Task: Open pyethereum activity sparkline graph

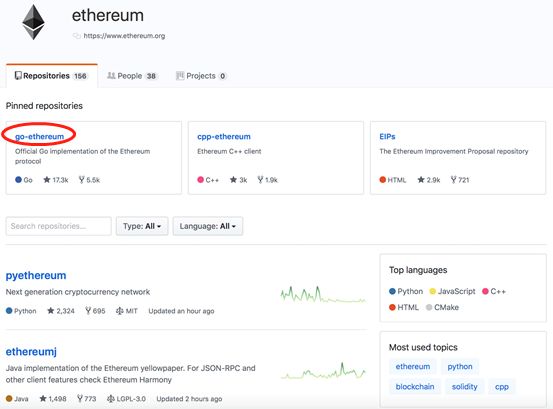Action: pyautogui.click(x=323, y=294)
